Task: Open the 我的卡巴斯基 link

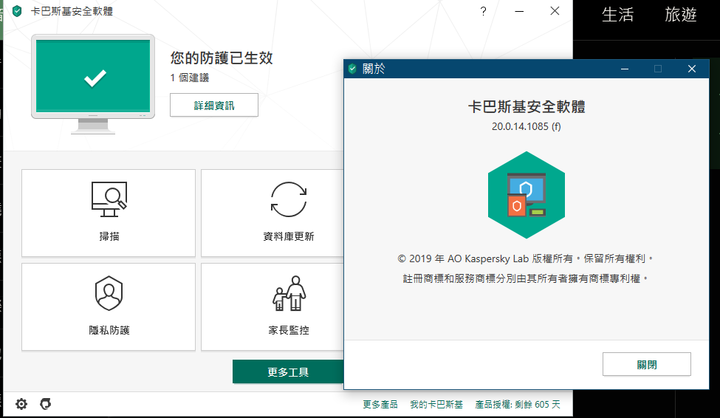Action: (436, 404)
